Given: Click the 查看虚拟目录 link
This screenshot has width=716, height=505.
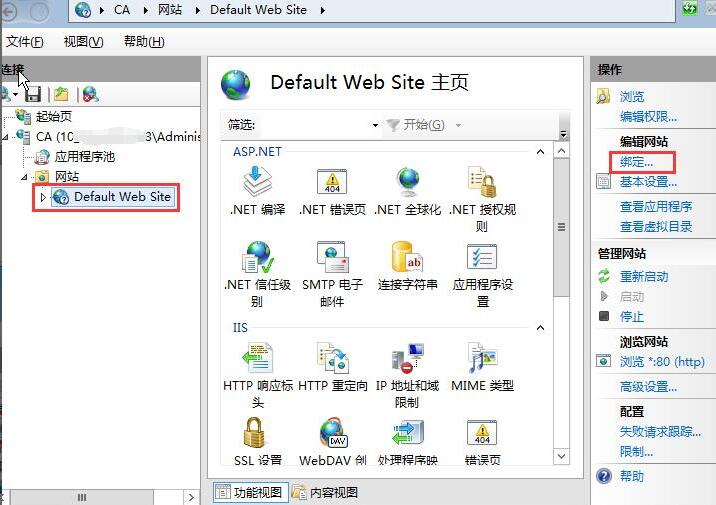Looking at the screenshot, I should pos(656,226).
